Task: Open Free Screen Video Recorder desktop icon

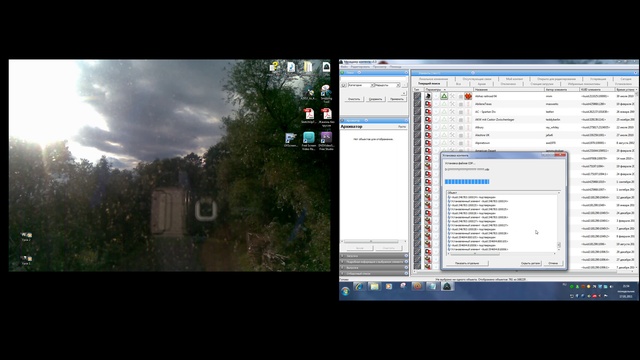Action: [x=309, y=141]
